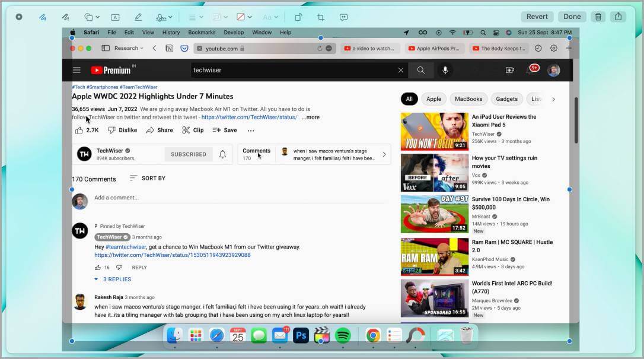Select the Gadgets filter chip
644x359 pixels.
coord(506,99)
